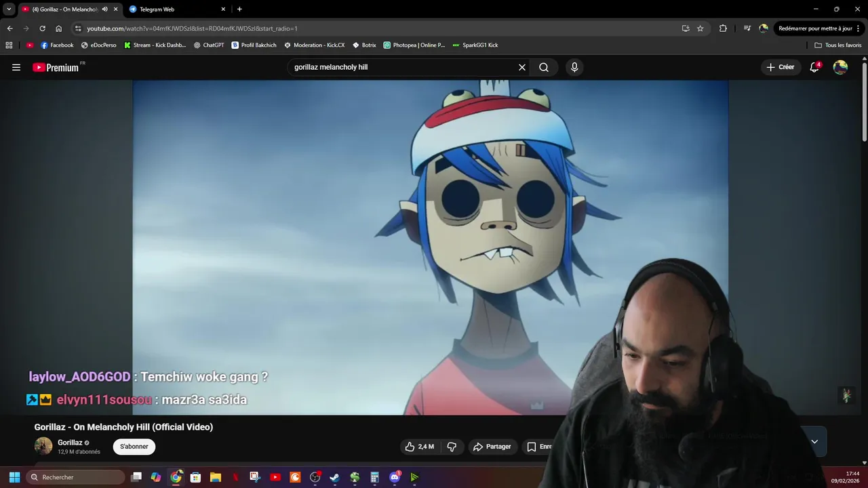Open the Moderation - Kick.CX bookmark
The width and height of the screenshot is (868, 488).
(314, 45)
